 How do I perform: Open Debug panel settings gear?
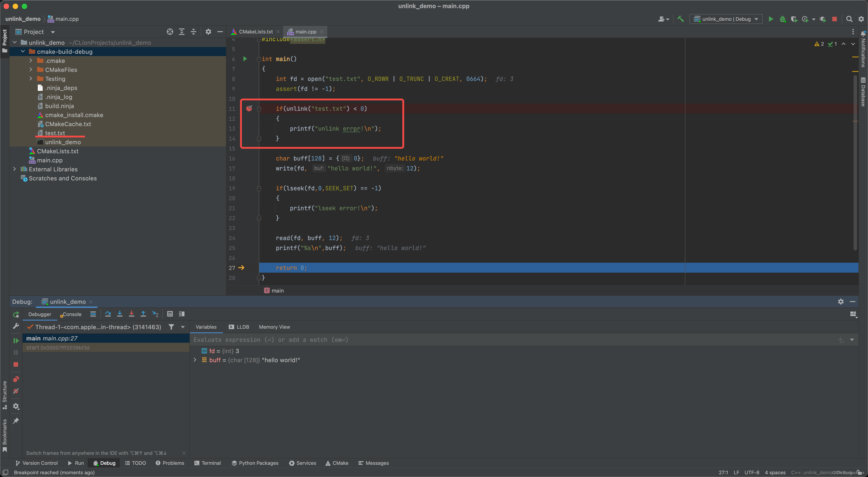click(841, 301)
